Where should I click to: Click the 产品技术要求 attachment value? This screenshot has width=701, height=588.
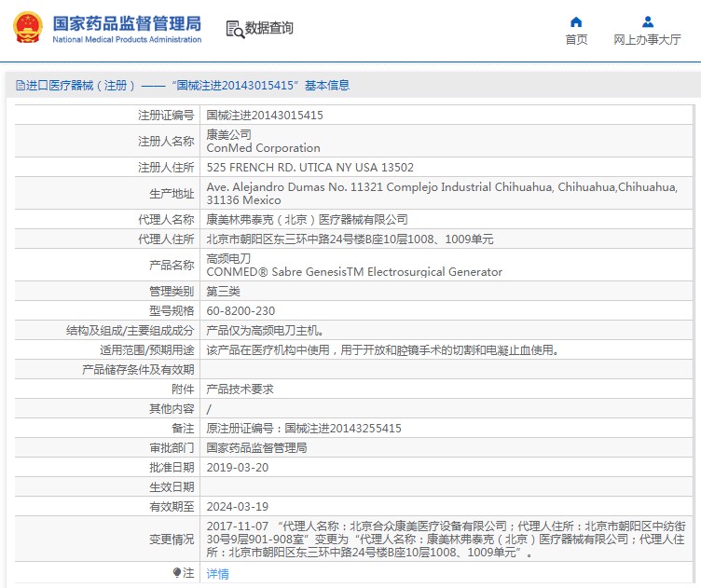click(x=241, y=390)
